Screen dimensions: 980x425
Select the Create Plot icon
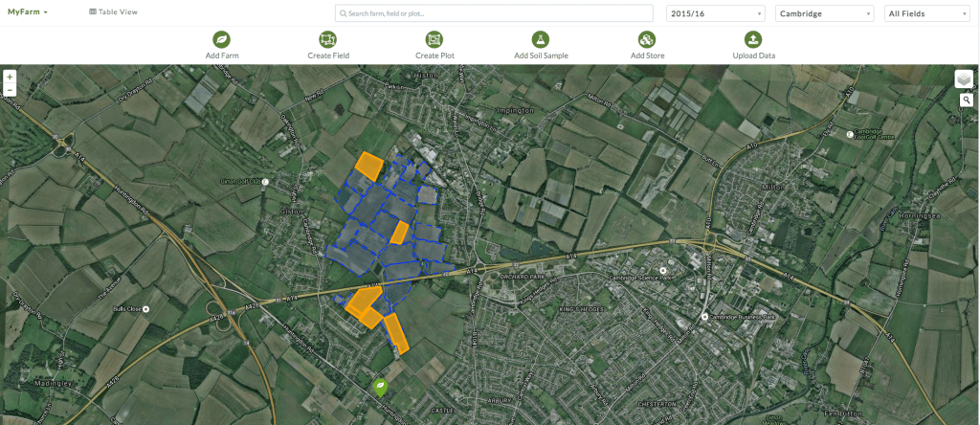(434, 40)
